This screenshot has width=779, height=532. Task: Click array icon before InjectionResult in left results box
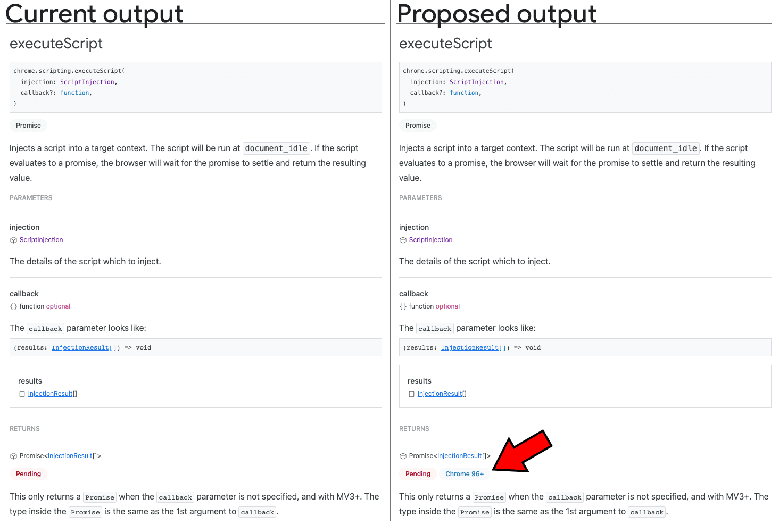pyautogui.click(x=21, y=394)
